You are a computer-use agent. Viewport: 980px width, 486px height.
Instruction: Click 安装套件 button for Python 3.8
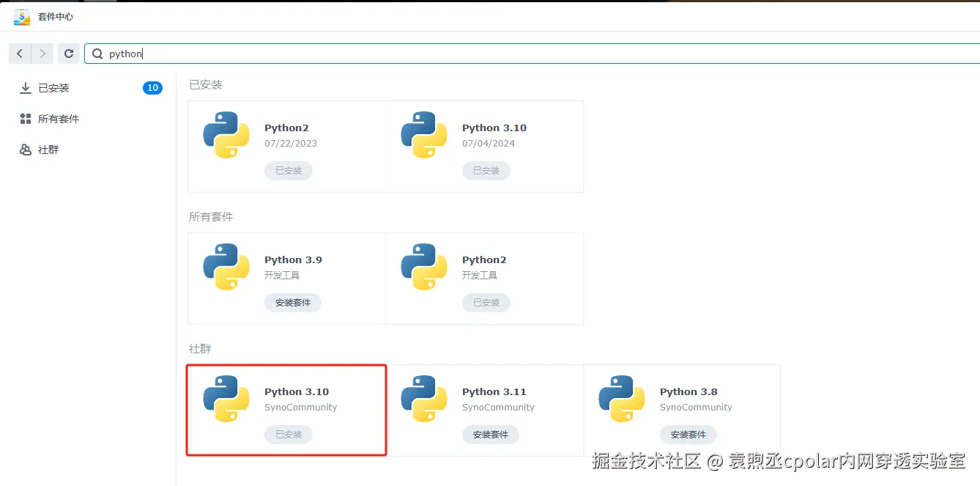coord(688,435)
